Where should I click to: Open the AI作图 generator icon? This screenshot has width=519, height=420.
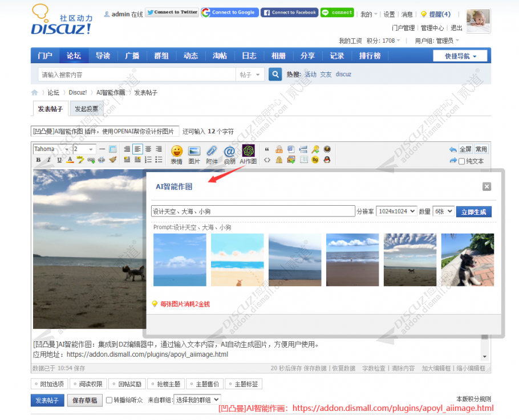coord(248,150)
